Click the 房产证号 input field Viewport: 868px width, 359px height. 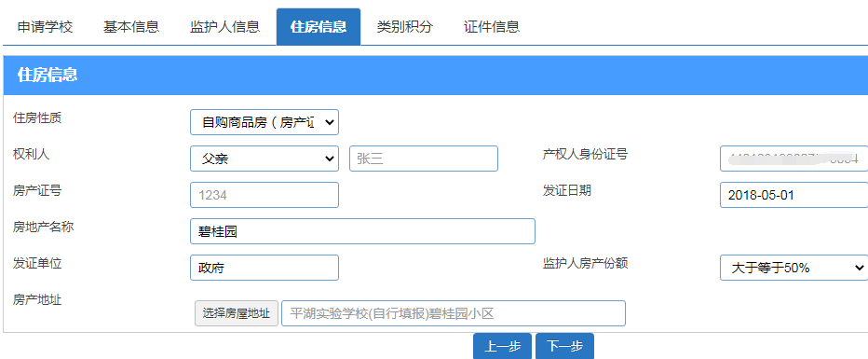264,195
